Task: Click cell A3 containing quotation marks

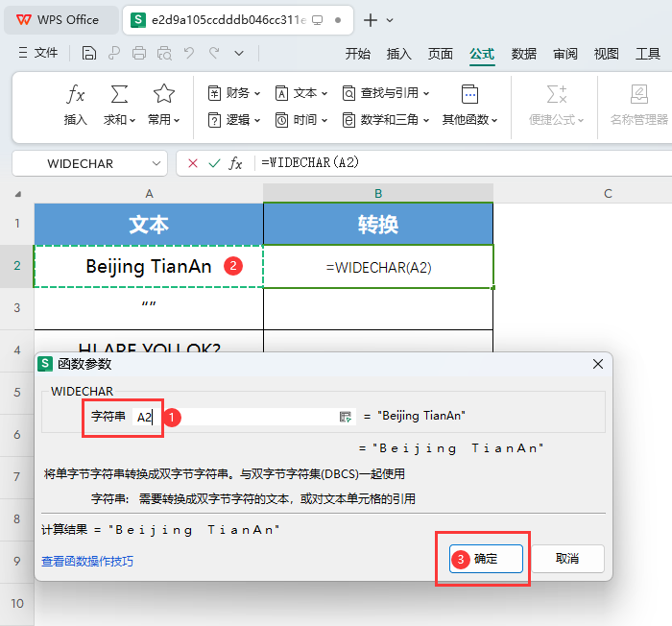Action: (x=149, y=308)
